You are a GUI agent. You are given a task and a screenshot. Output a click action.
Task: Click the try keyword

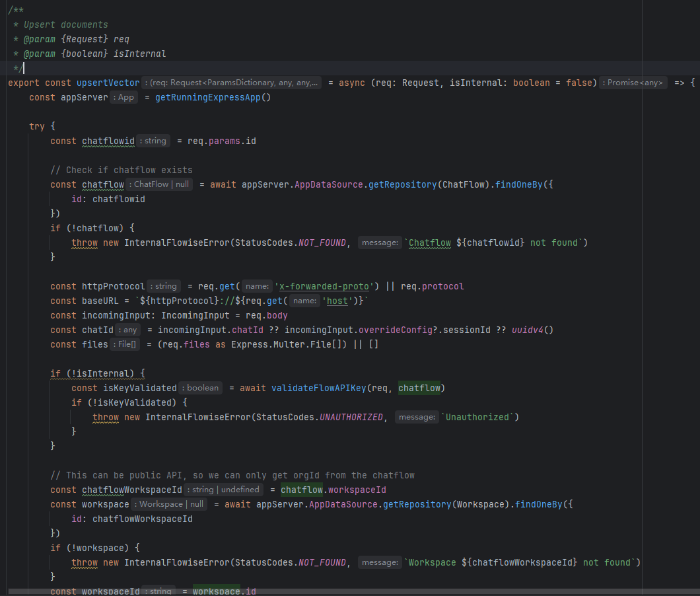click(x=37, y=126)
